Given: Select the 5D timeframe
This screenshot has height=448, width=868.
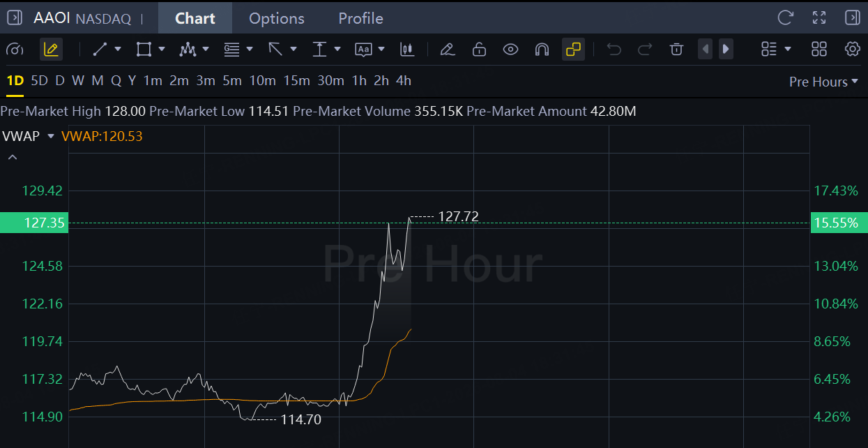Looking at the screenshot, I should [40, 81].
